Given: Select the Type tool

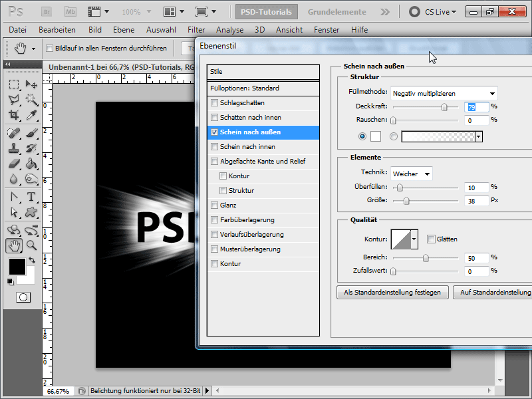Looking at the screenshot, I should click(31, 197).
